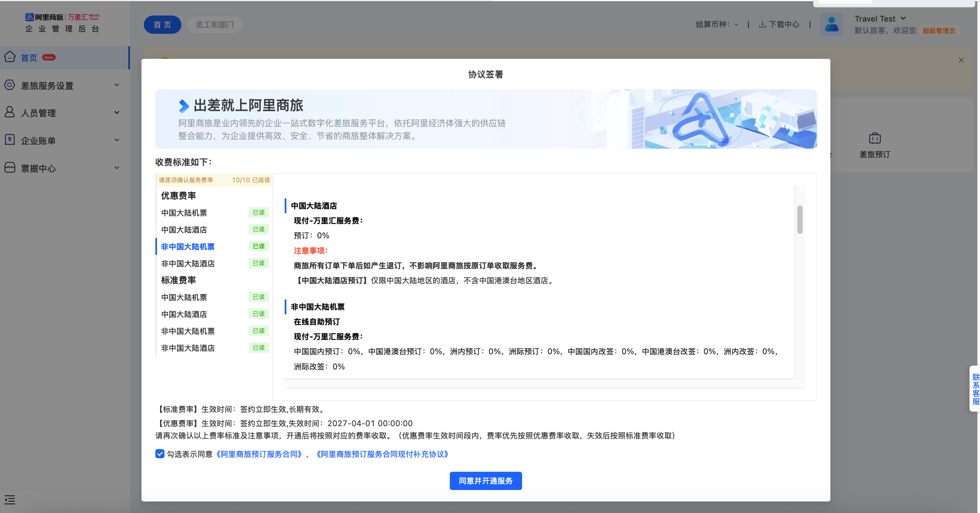Select 非中国大陆机票 under 标准费率
The image size is (980, 513).
coord(214,331)
